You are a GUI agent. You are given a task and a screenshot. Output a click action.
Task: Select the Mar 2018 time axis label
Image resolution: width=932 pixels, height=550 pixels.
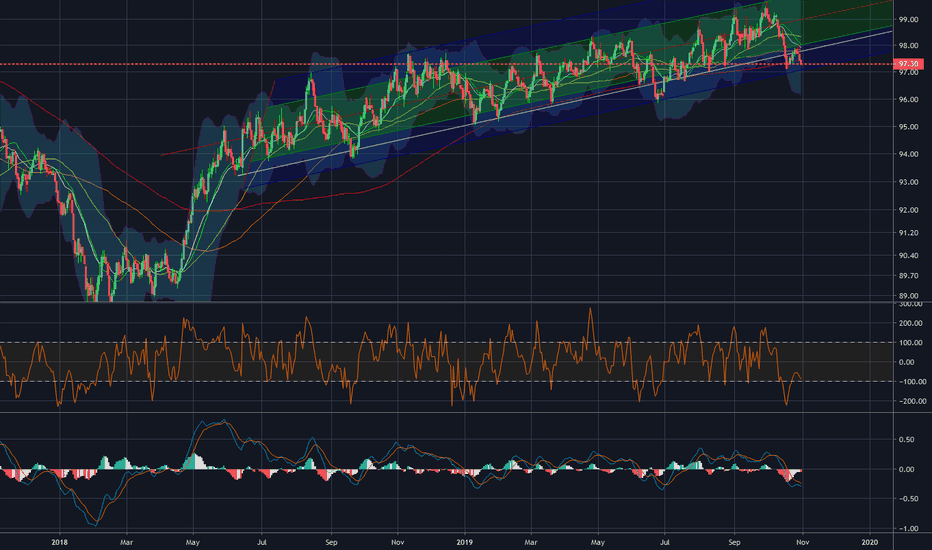tap(126, 542)
